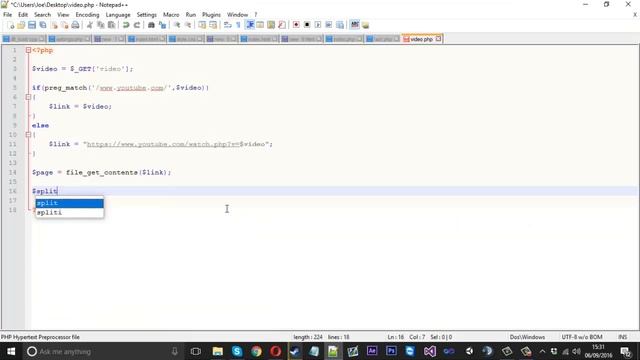Collapse the else block fold on line 10
Viewport: 640px width, 360px height.
pos(28,135)
